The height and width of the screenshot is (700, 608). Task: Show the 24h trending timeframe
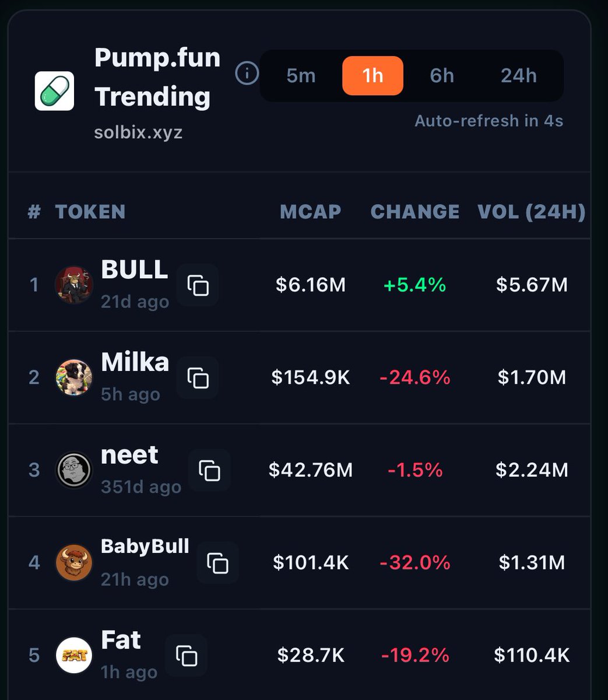click(518, 76)
